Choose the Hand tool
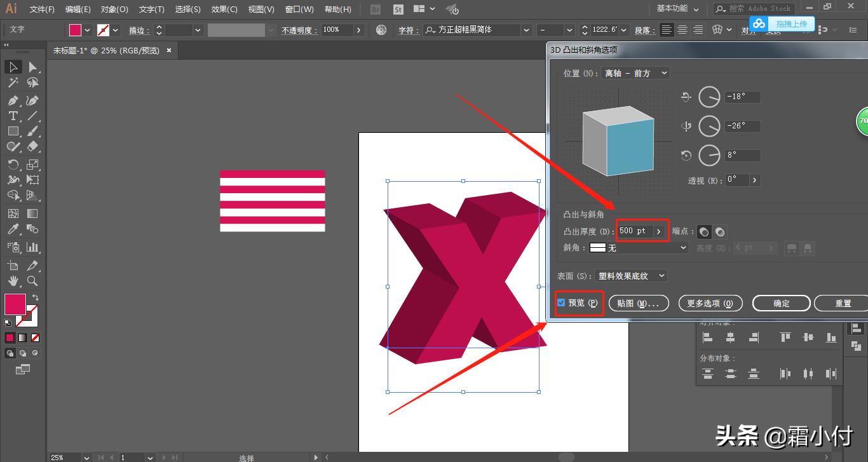Image resolution: width=868 pixels, height=462 pixels. click(x=14, y=281)
